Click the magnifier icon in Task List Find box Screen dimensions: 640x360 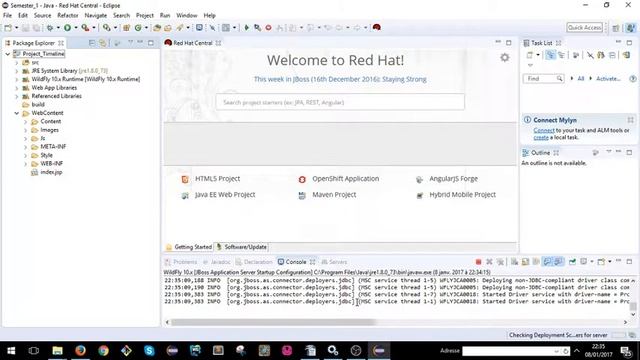tap(559, 78)
